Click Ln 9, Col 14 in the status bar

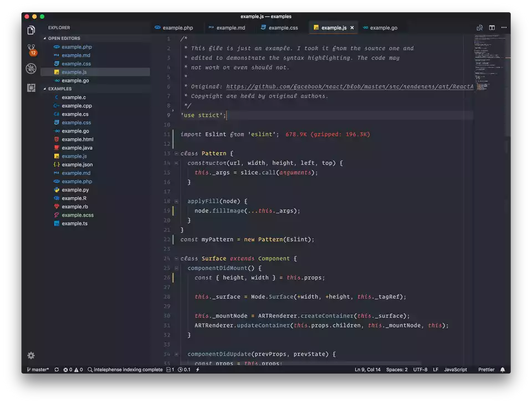[x=367, y=370]
